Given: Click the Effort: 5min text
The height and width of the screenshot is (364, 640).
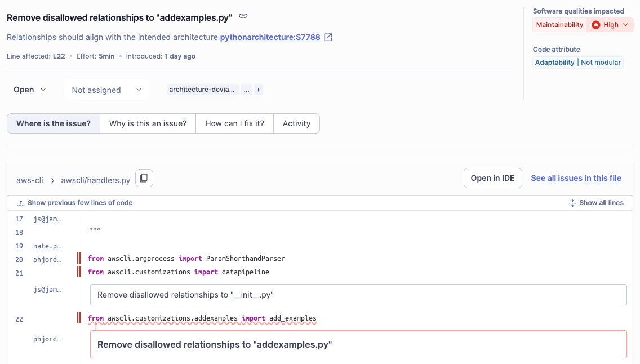Looking at the screenshot, I should (96, 56).
